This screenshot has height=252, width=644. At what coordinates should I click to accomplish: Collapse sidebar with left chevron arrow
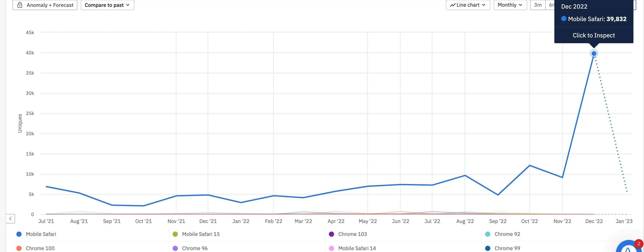11,219
